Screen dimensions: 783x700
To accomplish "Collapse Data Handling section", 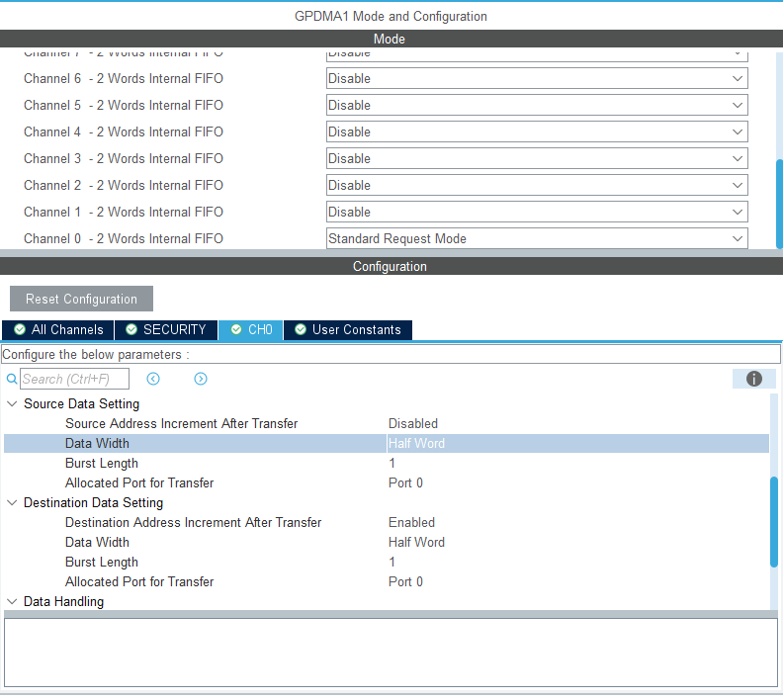I will (12, 602).
